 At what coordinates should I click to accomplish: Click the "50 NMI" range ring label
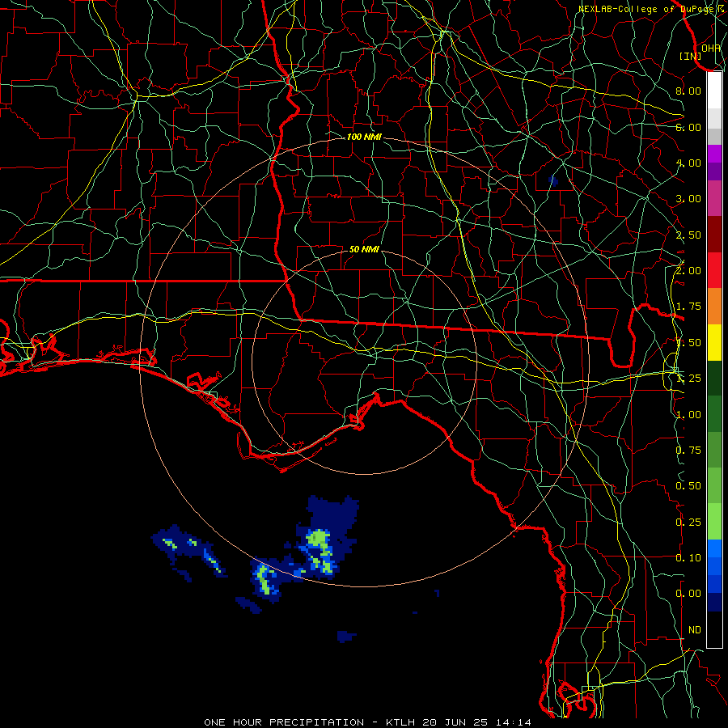(364, 249)
